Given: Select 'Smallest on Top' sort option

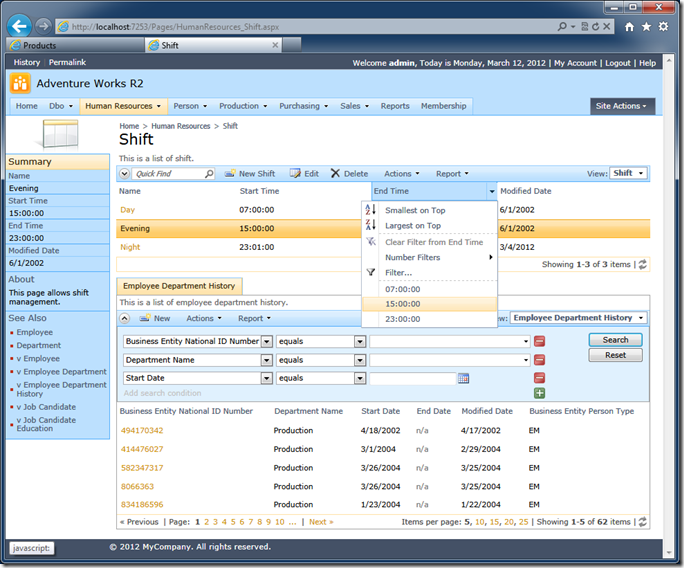Looking at the screenshot, I should click(x=415, y=210).
